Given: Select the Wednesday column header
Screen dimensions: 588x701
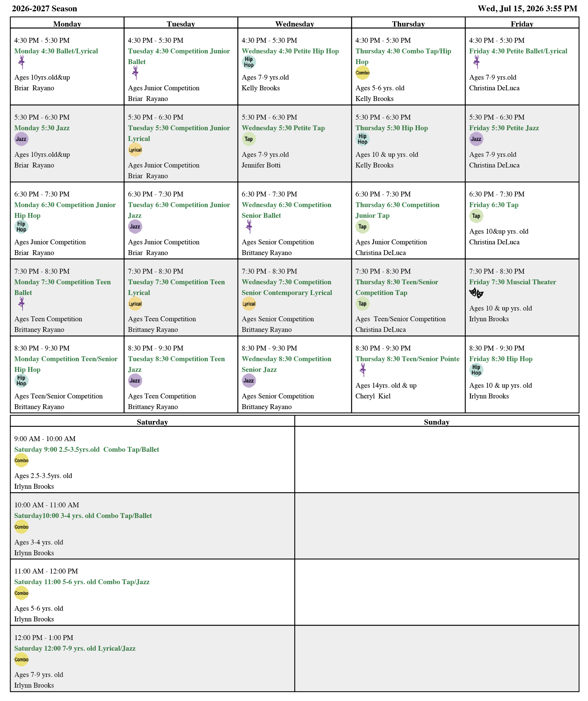Looking at the screenshot, I should point(295,24).
